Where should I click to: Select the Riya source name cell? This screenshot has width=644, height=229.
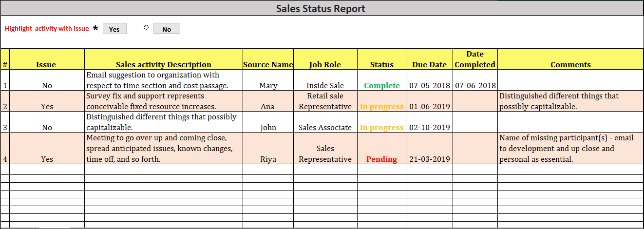coord(268,159)
